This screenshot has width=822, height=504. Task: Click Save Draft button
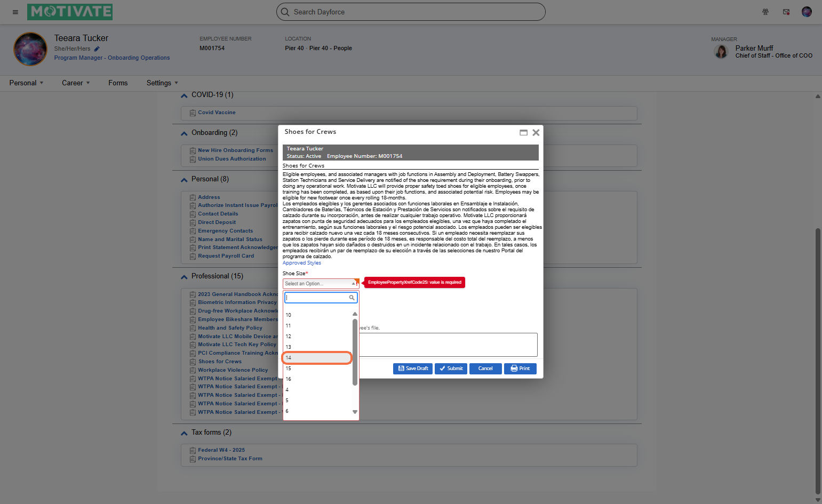click(x=413, y=369)
